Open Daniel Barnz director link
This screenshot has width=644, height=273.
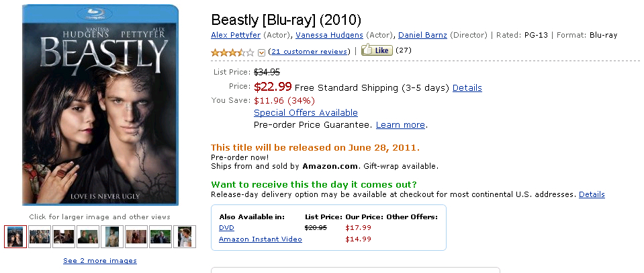(x=422, y=35)
